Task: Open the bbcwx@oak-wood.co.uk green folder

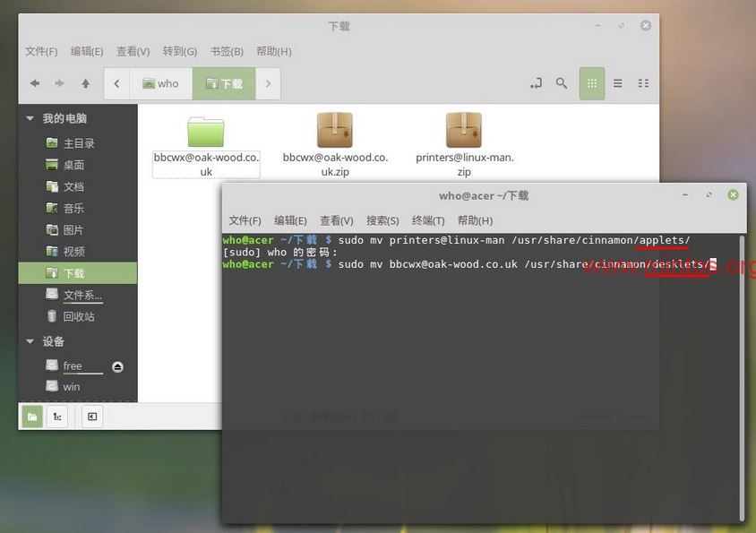Action: pyautogui.click(x=206, y=131)
